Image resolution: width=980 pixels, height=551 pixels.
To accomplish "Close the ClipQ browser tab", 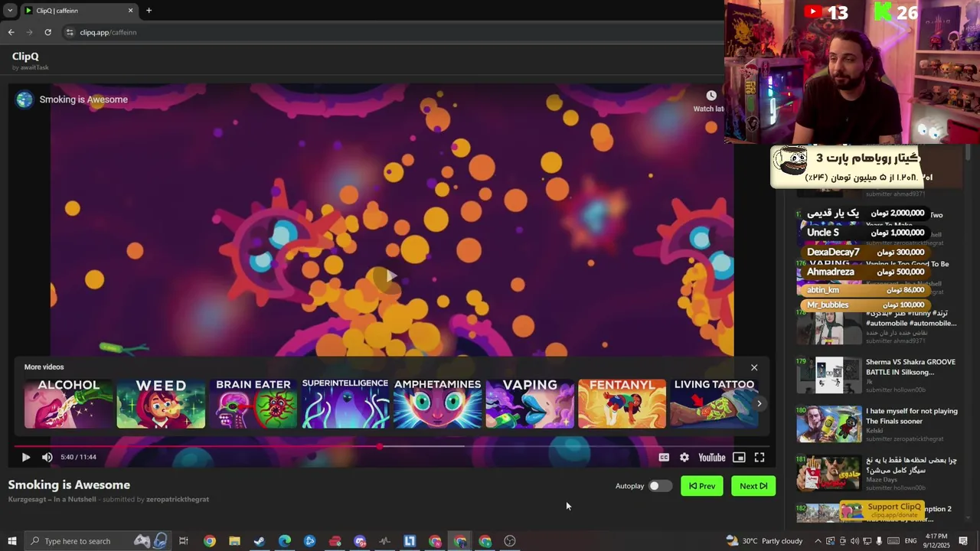I will pos(130,11).
